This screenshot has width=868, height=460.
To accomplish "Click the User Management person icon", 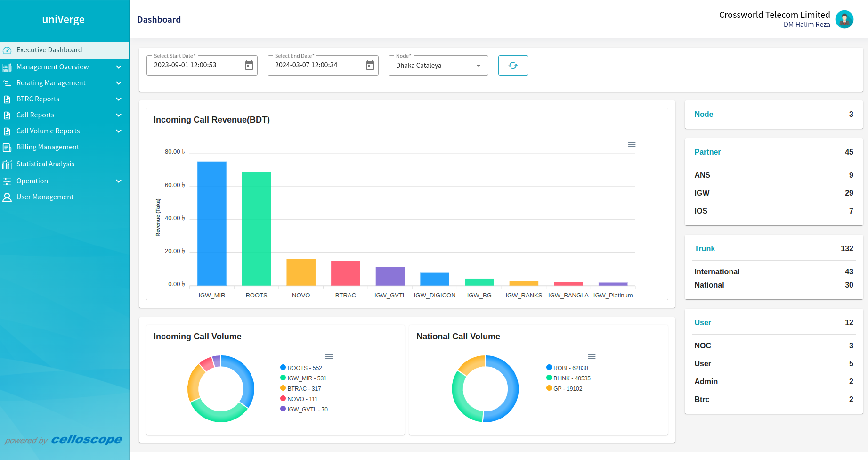I will tap(7, 197).
